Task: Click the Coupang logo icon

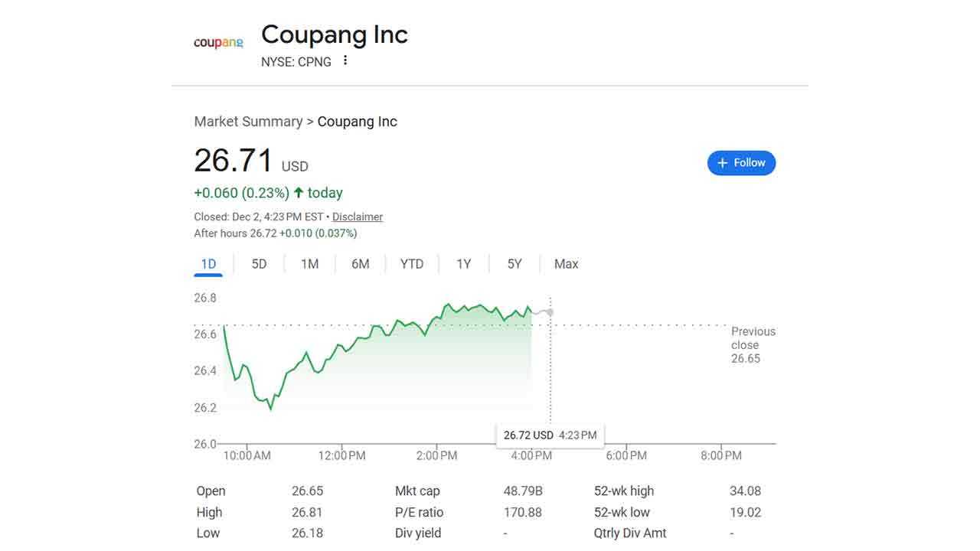Action: [218, 43]
